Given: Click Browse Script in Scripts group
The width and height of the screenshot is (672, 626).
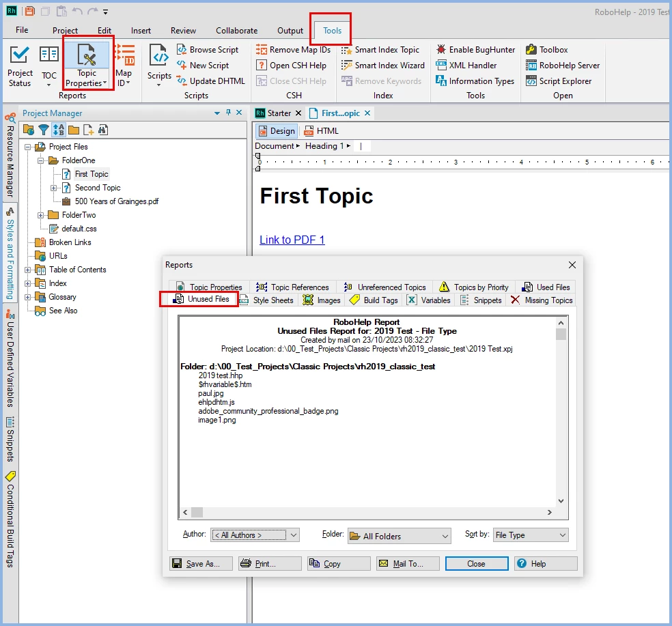Looking at the screenshot, I should tap(208, 50).
